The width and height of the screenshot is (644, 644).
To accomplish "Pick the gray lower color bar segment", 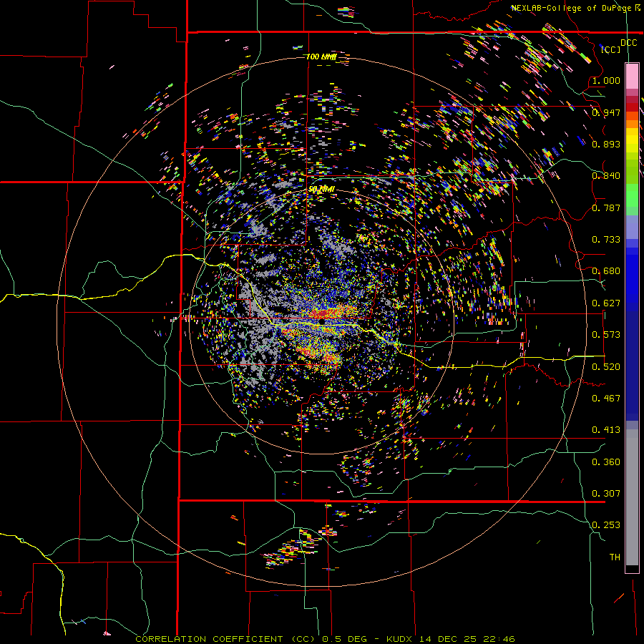I will pyautogui.click(x=632, y=497).
